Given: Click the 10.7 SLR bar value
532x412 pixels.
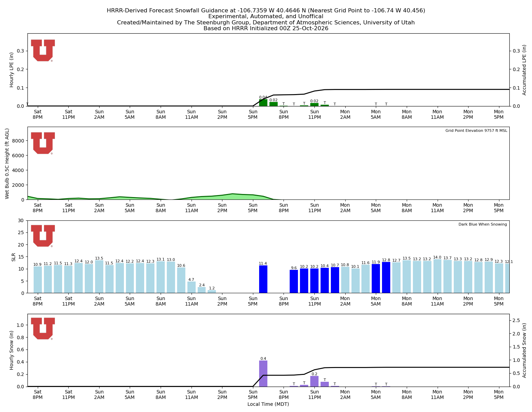Looking at the screenshot, I should [335, 265].
